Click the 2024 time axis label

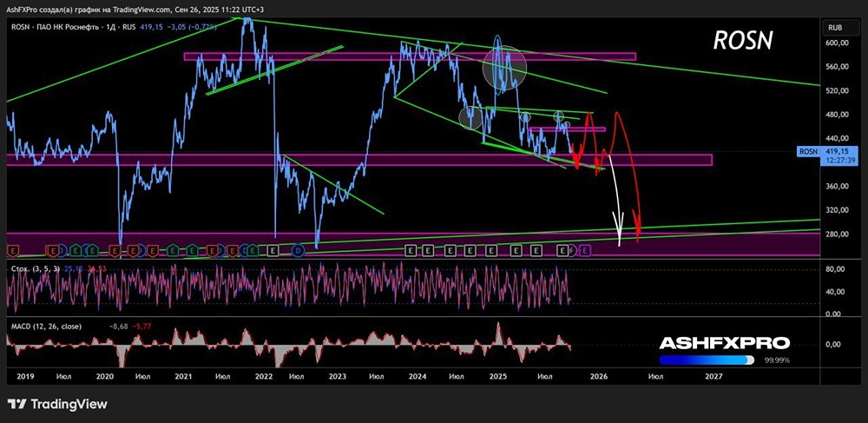(x=418, y=376)
